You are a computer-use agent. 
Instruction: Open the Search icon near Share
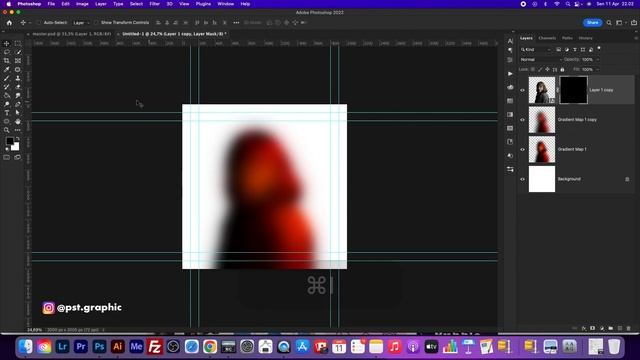(609, 23)
